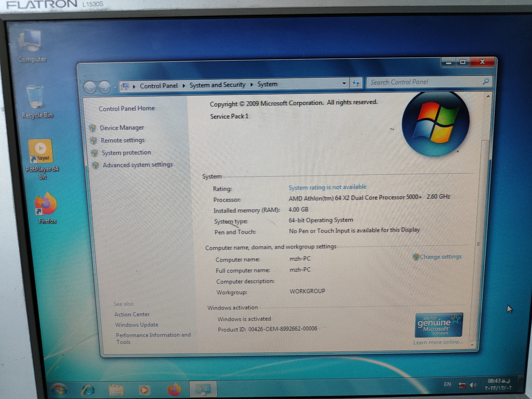Click Change settings link
Image resolution: width=532 pixels, height=399 pixels.
[440, 257]
